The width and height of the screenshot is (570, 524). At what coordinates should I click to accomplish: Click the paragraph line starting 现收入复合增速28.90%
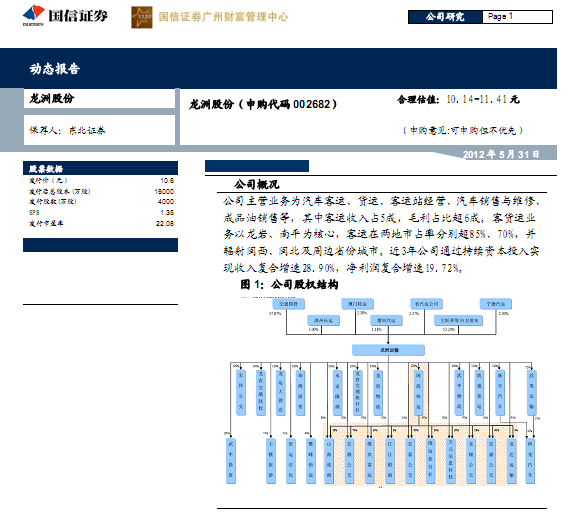342,268
